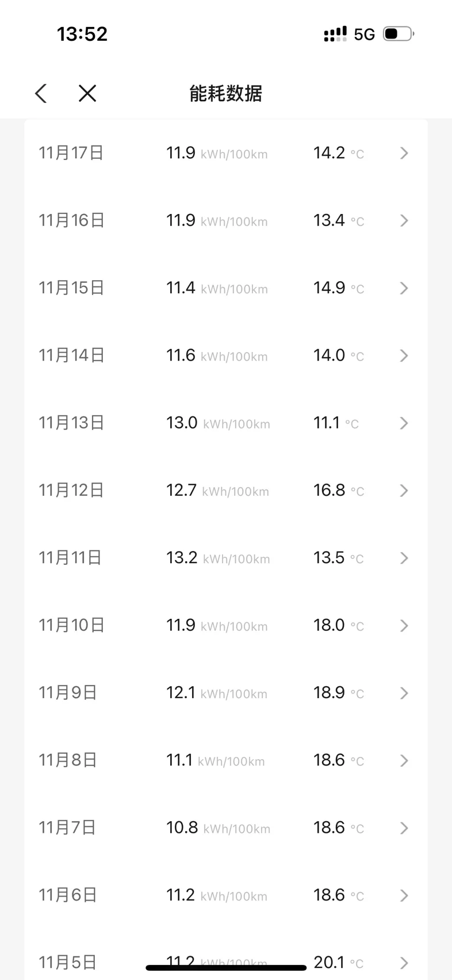Expand the 11月15日 row chevron
Image resolution: width=452 pixels, height=980 pixels.
[x=404, y=288]
